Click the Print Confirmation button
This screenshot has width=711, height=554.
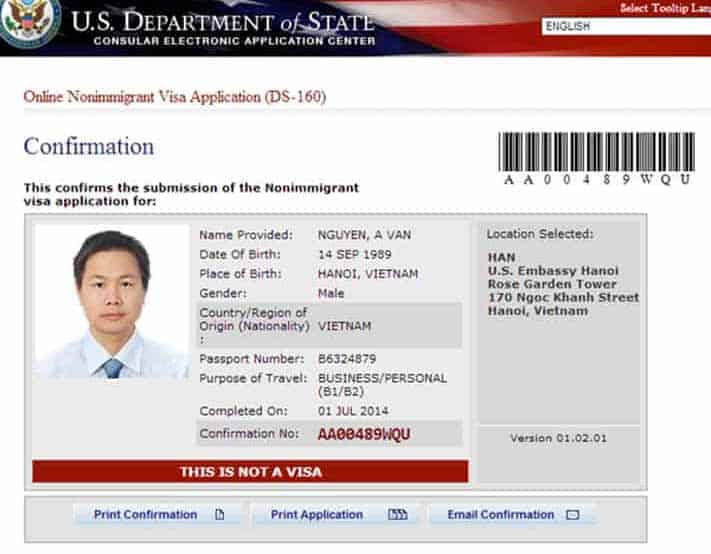[159, 515]
